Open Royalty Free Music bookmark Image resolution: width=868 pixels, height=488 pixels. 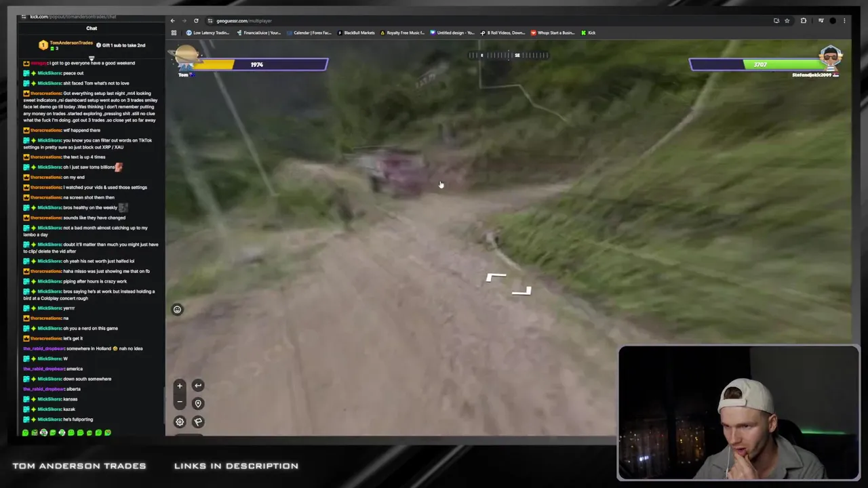(403, 33)
